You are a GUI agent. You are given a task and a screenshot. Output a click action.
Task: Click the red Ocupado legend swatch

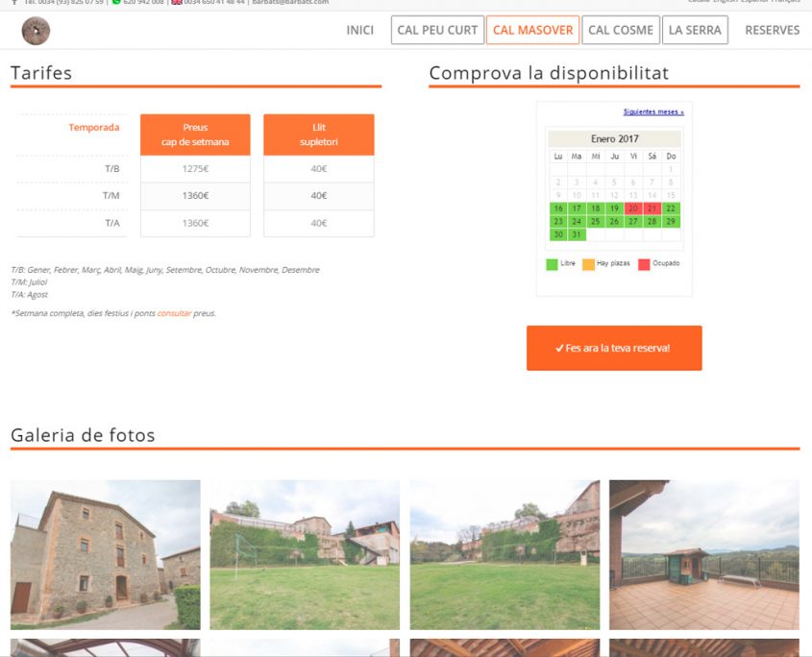pyautogui.click(x=644, y=264)
